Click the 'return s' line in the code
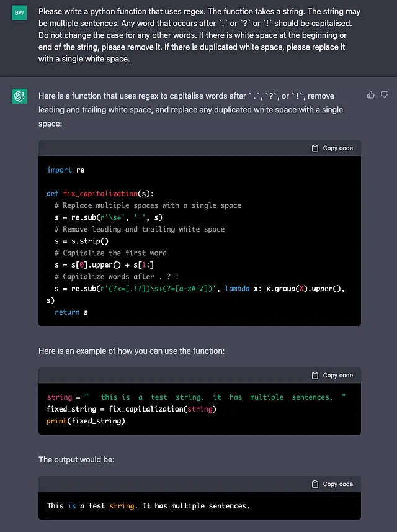Image resolution: width=397 pixels, height=532 pixels. pos(71,312)
